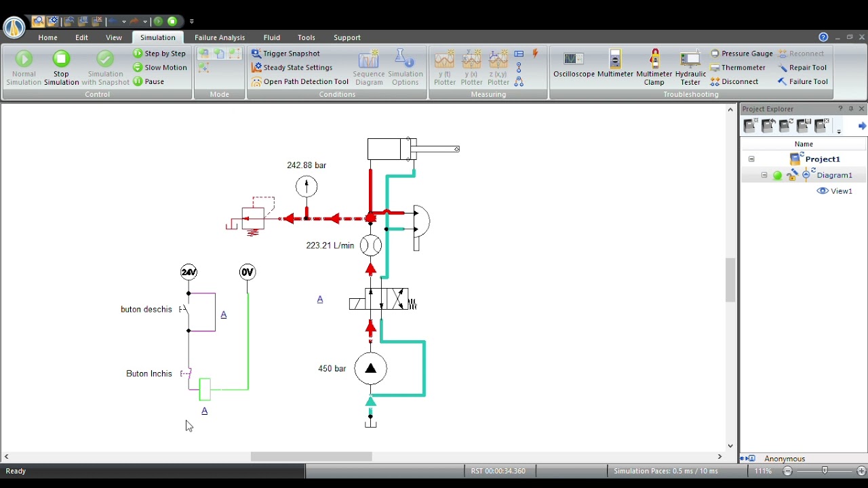Select the Diagram1 tree item
Screen dimensions: 868x488
point(834,176)
